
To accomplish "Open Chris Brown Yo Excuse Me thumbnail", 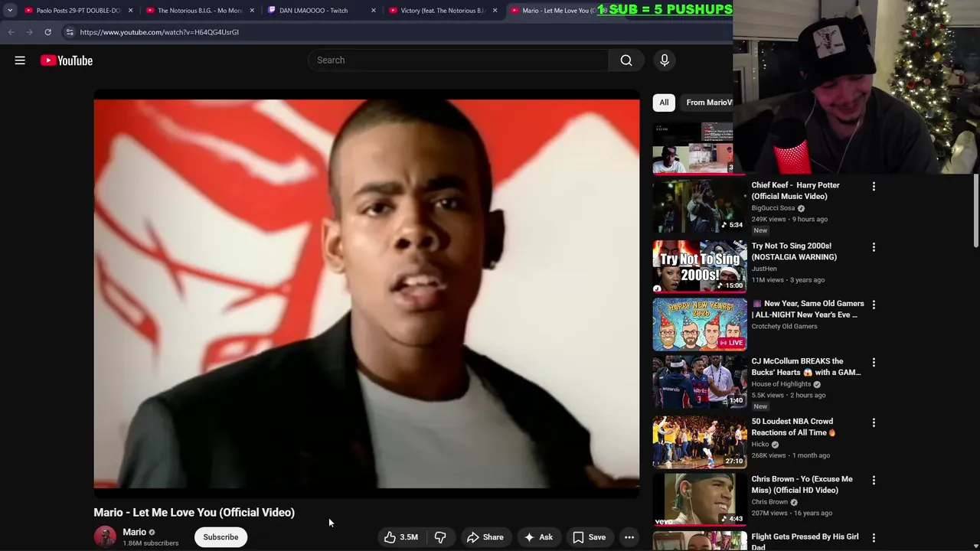I will click(x=700, y=499).
